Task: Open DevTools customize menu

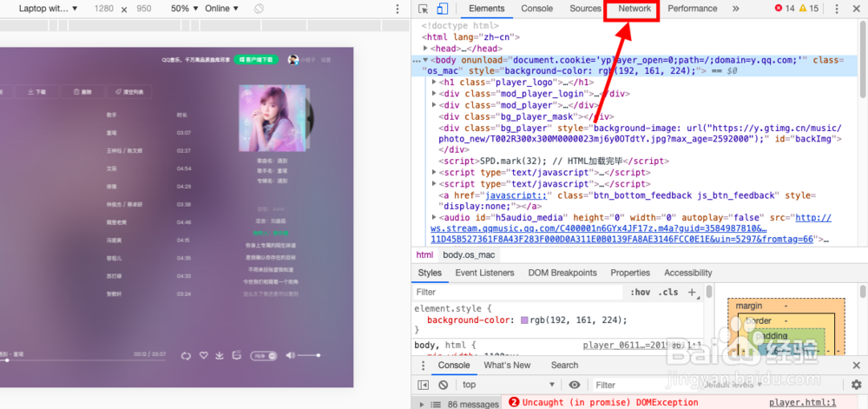Action: [837, 9]
